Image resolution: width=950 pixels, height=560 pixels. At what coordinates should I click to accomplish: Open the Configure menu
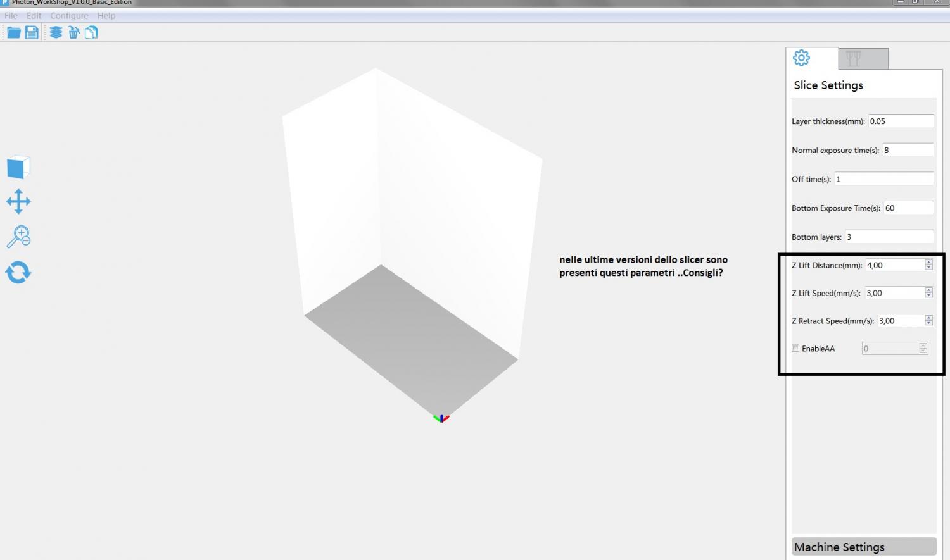pos(69,16)
